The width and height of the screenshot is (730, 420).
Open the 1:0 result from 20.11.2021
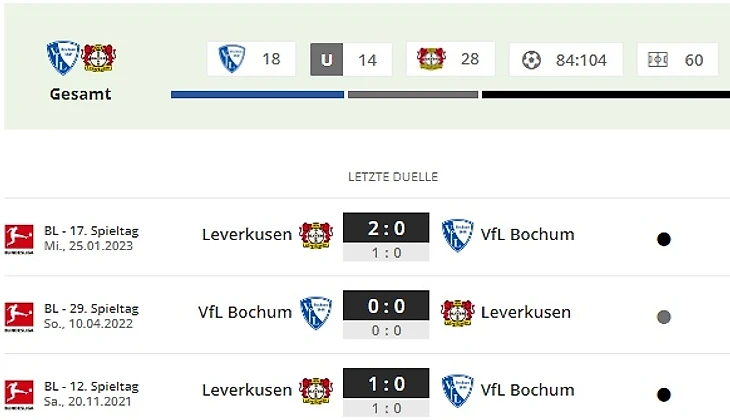(x=386, y=384)
